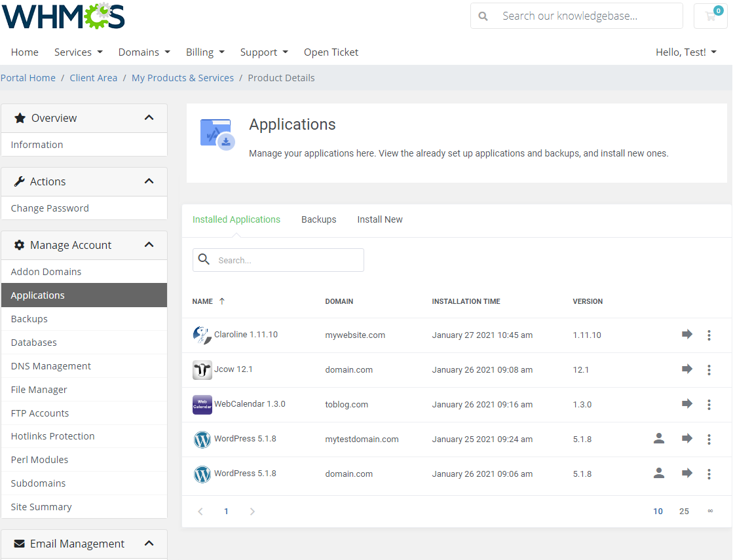This screenshot has height=560, width=733.
Task: Show 25 entries per page
Action: tap(684, 512)
